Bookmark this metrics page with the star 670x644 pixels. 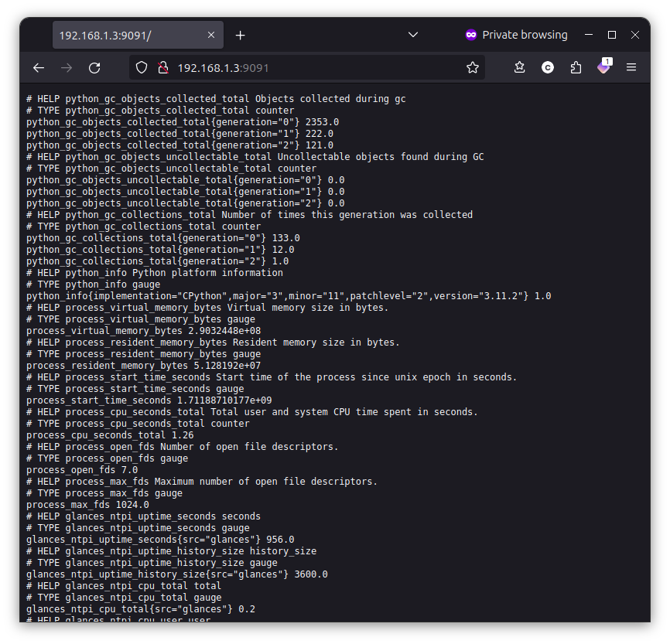click(x=473, y=67)
